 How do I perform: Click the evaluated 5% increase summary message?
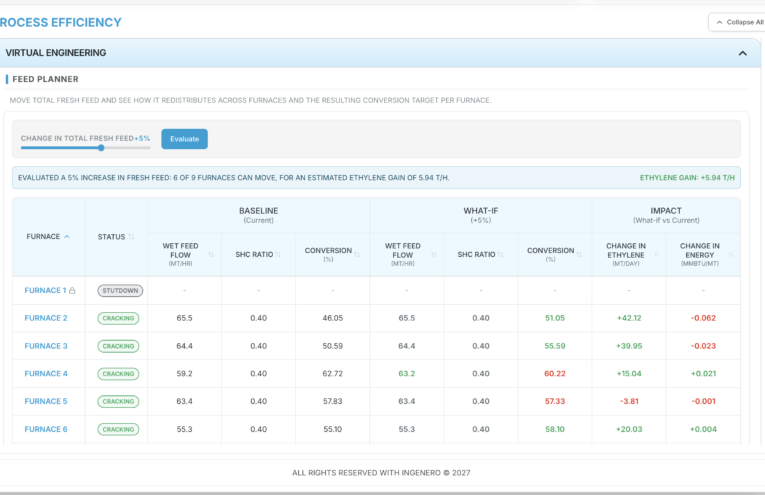pyautogui.click(x=234, y=178)
